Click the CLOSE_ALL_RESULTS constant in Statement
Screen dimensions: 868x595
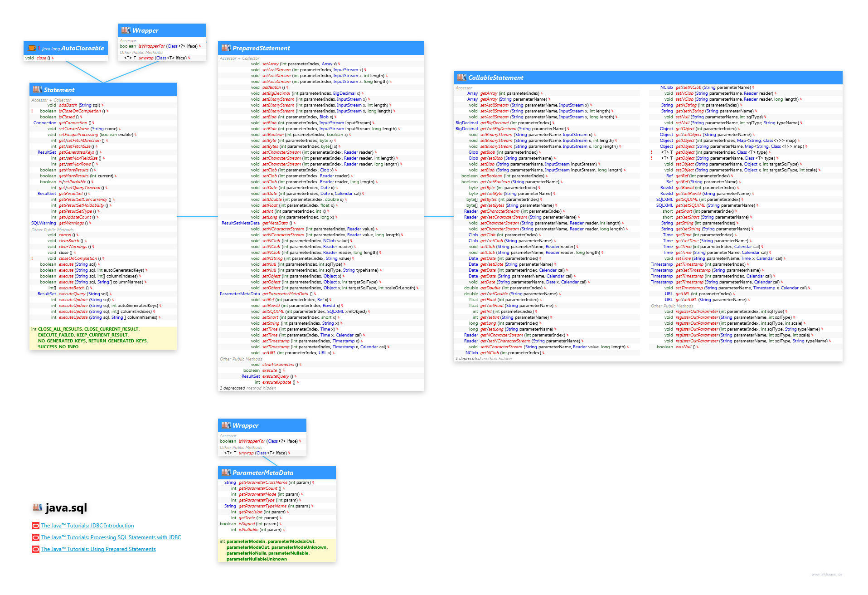(x=59, y=329)
